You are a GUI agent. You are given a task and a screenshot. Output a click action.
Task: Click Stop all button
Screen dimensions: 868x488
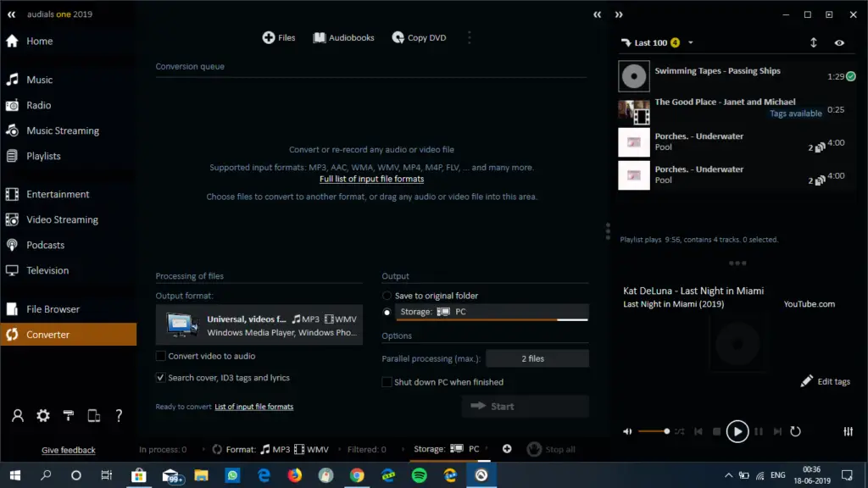[551, 449]
